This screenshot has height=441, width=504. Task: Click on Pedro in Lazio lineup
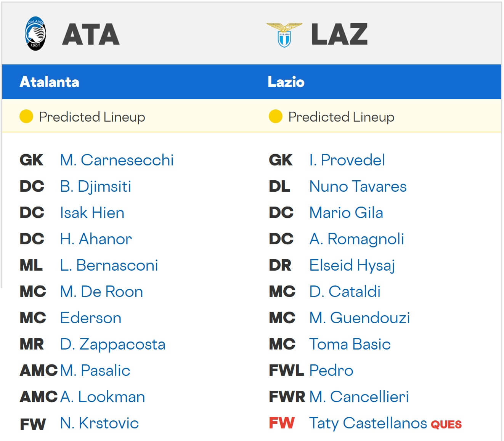tap(331, 370)
